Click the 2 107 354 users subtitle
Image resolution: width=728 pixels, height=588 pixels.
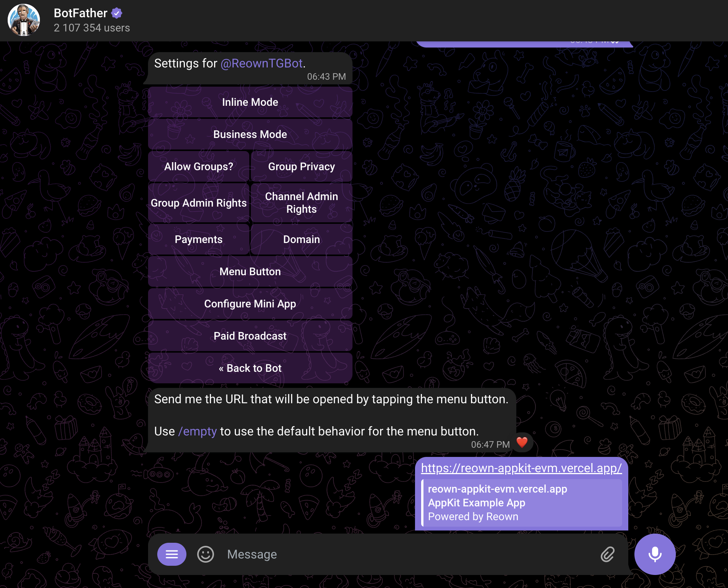point(92,28)
